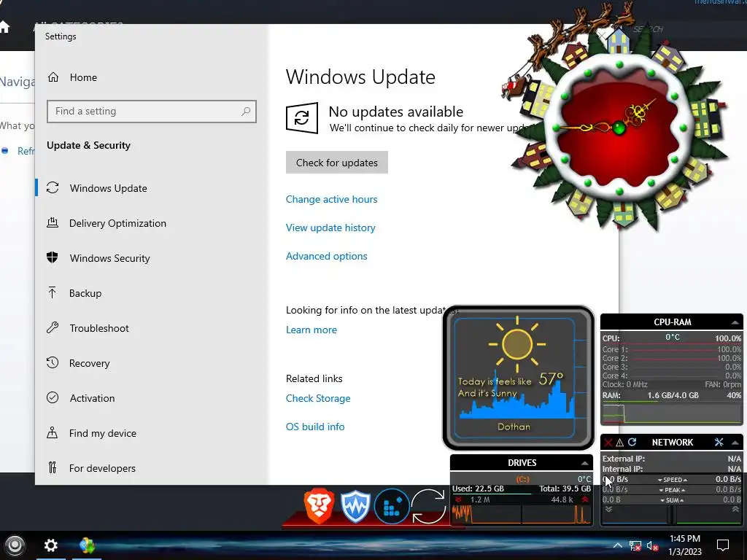Click the Learn more link

coord(311,330)
